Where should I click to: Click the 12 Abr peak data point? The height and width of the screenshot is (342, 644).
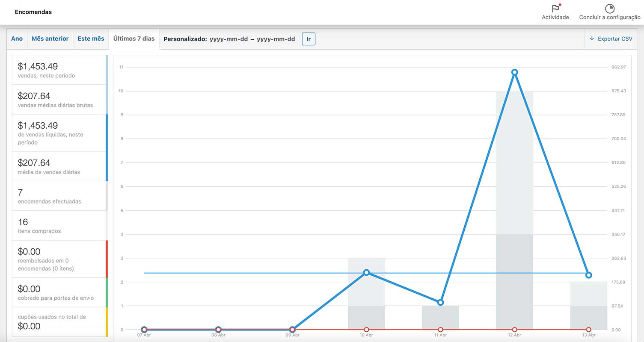514,72
